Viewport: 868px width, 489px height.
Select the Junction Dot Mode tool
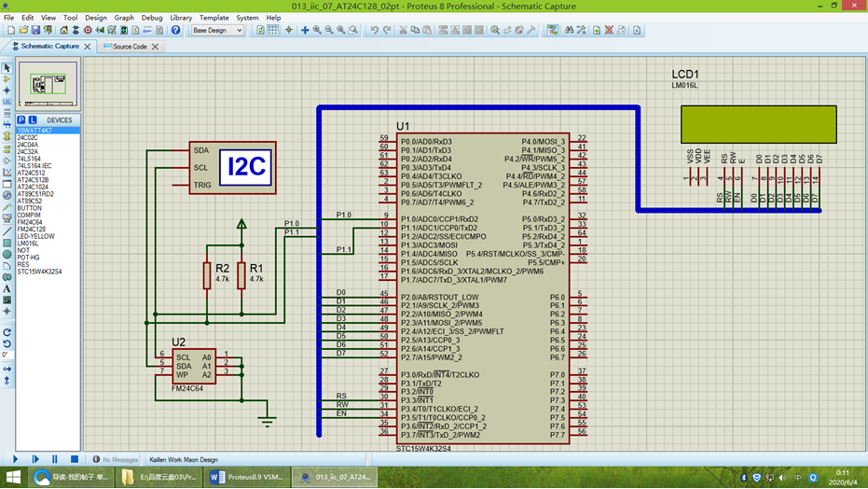point(7,91)
